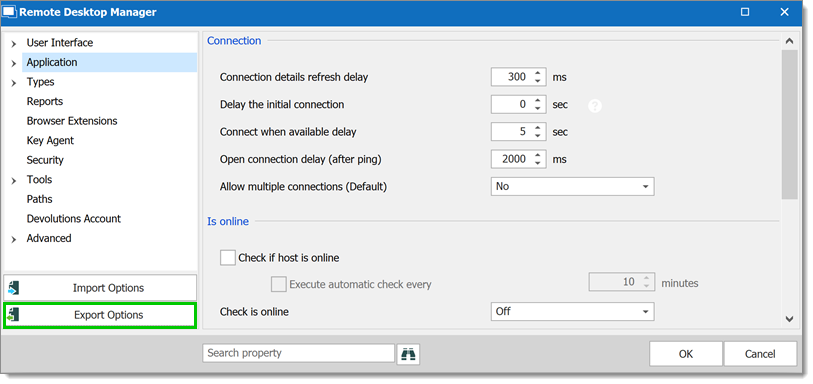The height and width of the screenshot is (384, 813).
Task: Decrease Delay the initial connection value
Action: (x=538, y=108)
